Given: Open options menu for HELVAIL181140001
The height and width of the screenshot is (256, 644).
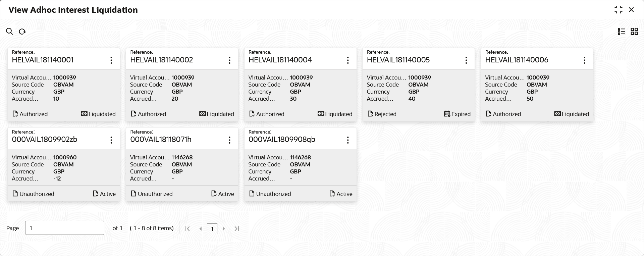Looking at the screenshot, I should tap(111, 60).
